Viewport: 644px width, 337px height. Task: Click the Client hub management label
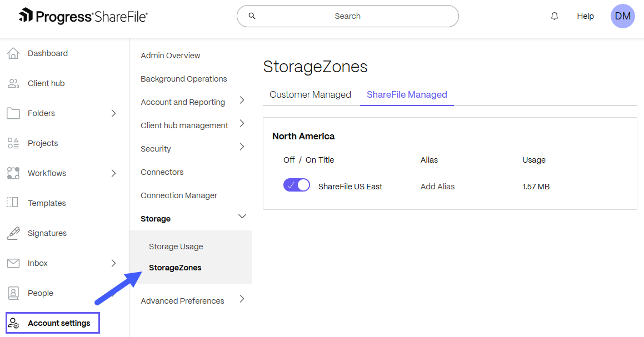(x=184, y=125)
